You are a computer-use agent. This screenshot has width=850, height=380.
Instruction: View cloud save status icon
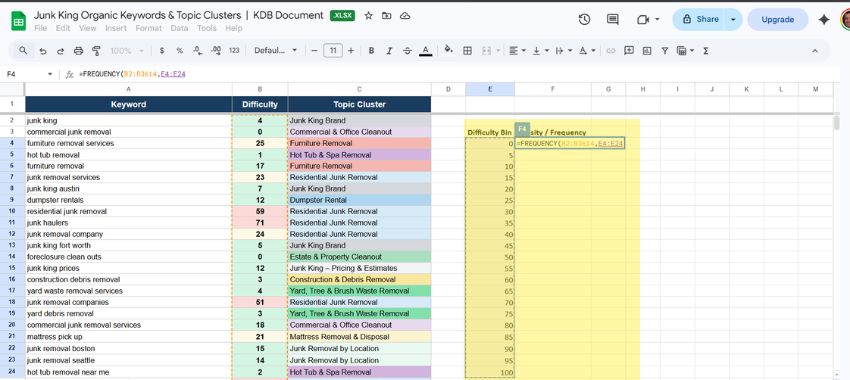[x=405, y=16]
